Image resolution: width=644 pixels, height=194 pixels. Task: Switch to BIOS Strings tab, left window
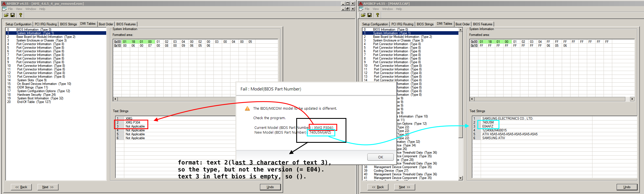click(68, 24)
